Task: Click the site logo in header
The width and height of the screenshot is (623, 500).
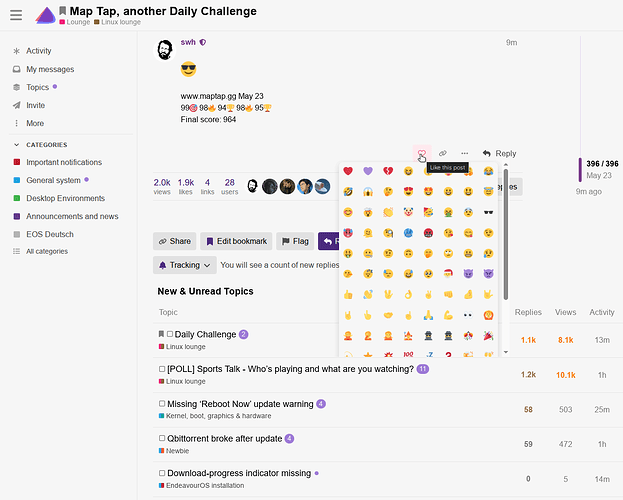Action: click(x=45, y=15)
